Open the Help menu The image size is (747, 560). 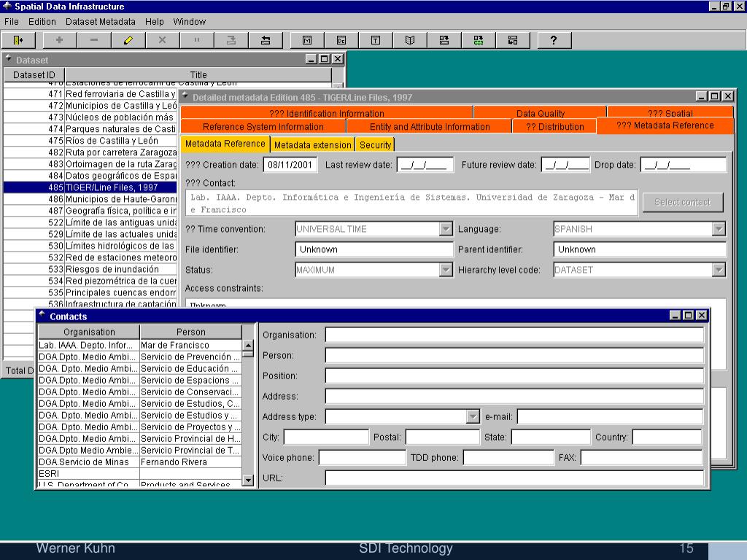(x=155, y=22)
